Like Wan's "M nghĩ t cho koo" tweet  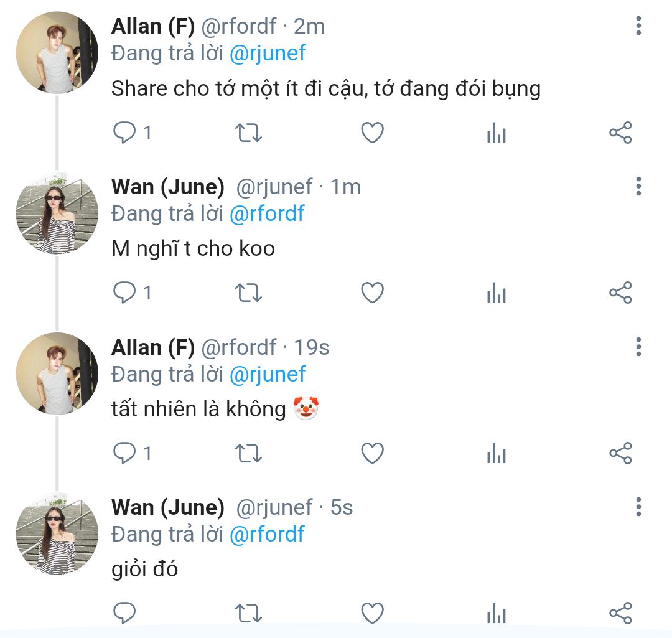click(372, 293)
